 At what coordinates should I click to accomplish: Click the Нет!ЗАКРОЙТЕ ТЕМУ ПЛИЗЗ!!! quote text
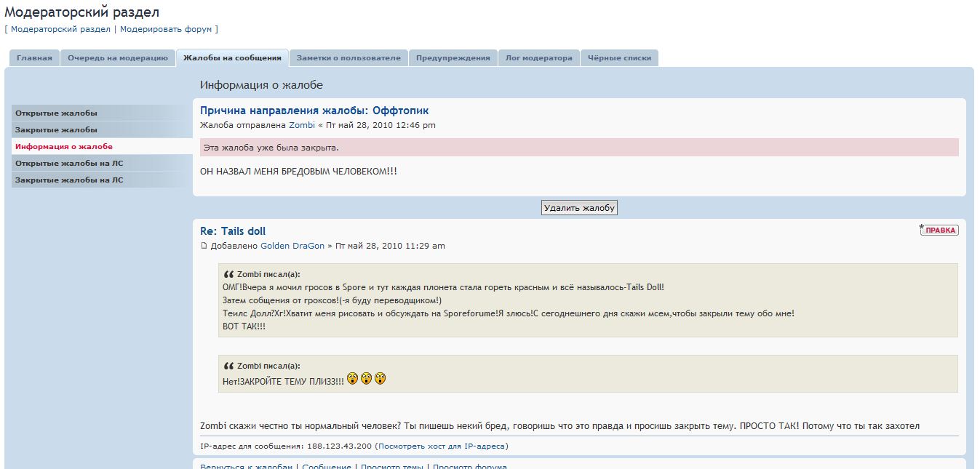283,380
